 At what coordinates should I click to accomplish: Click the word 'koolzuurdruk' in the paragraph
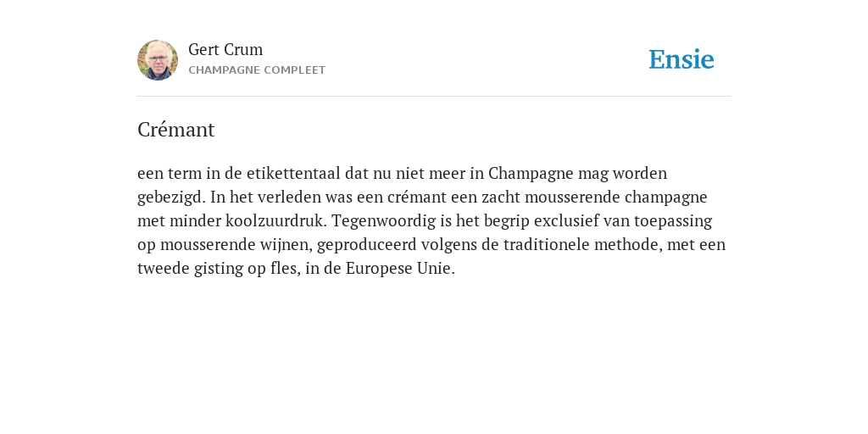coord(276,221)
